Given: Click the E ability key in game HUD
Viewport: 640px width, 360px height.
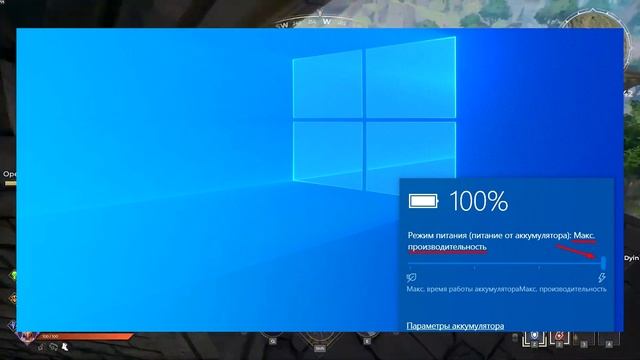Looking at the screenshot, I should [367, 340].
